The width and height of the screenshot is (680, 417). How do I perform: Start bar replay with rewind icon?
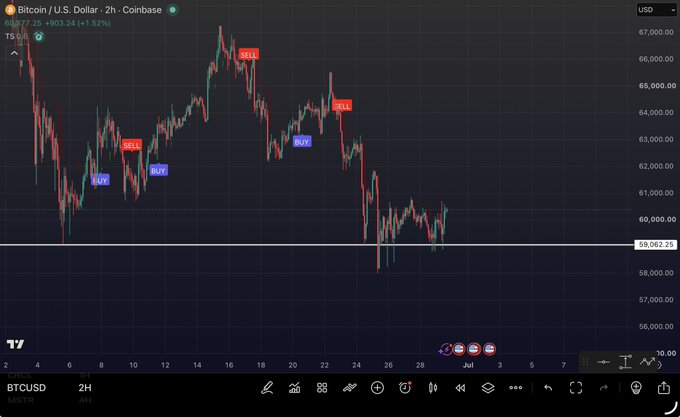pos(460,388)
